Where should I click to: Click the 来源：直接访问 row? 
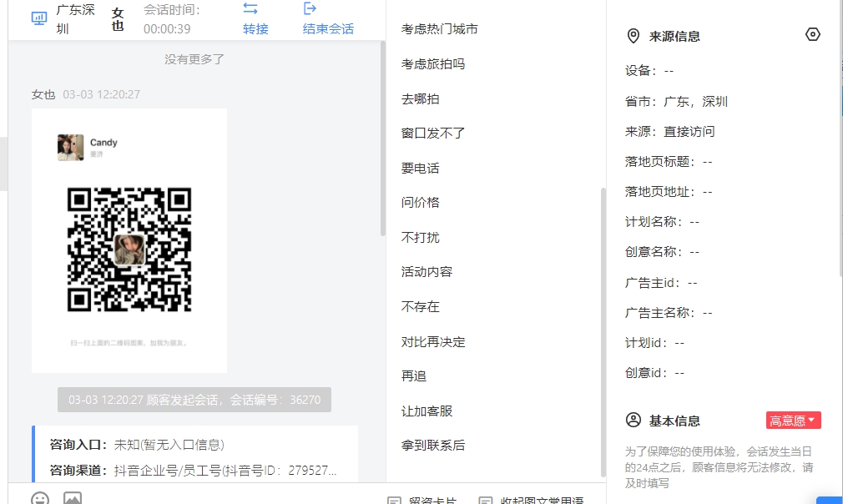click(670, 132)
